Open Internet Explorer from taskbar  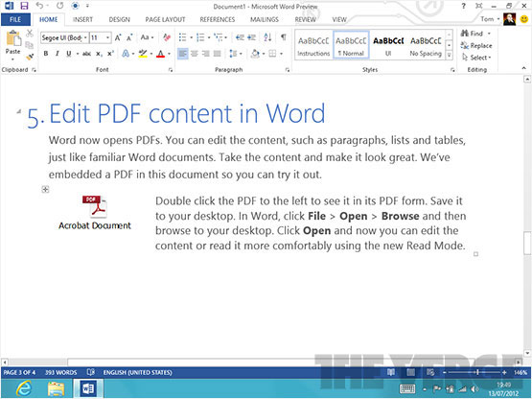click(24, 388)
